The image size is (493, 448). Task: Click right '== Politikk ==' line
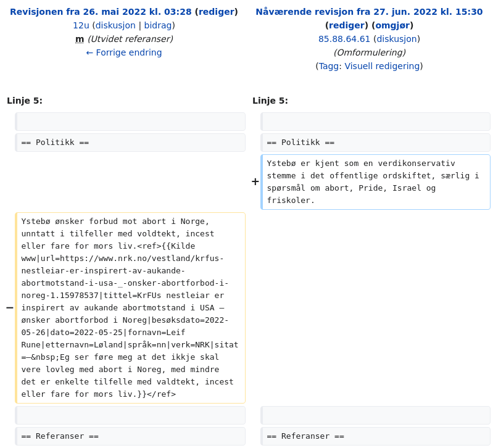375,143
